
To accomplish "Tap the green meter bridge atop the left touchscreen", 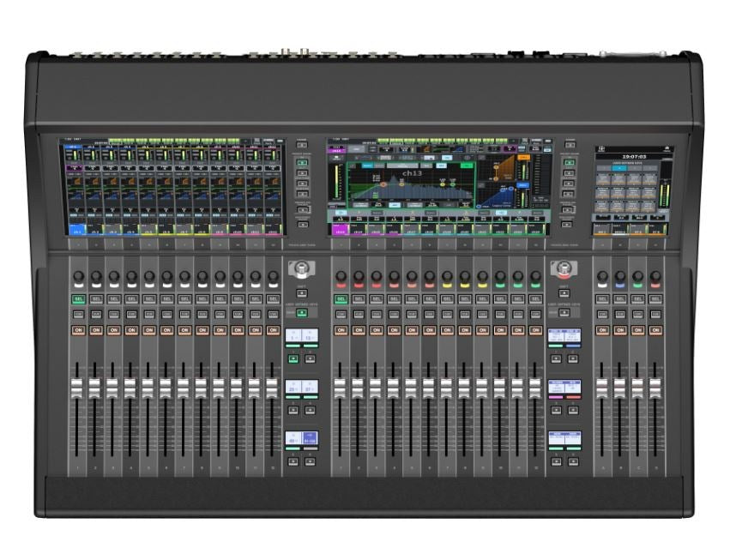I will point(173,140).
